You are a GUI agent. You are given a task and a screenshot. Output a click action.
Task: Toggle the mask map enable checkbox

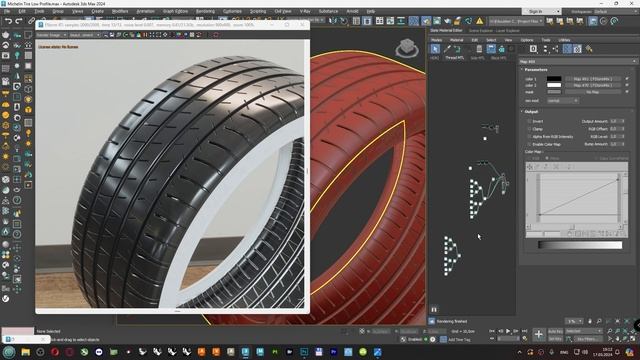click(627, 92)
